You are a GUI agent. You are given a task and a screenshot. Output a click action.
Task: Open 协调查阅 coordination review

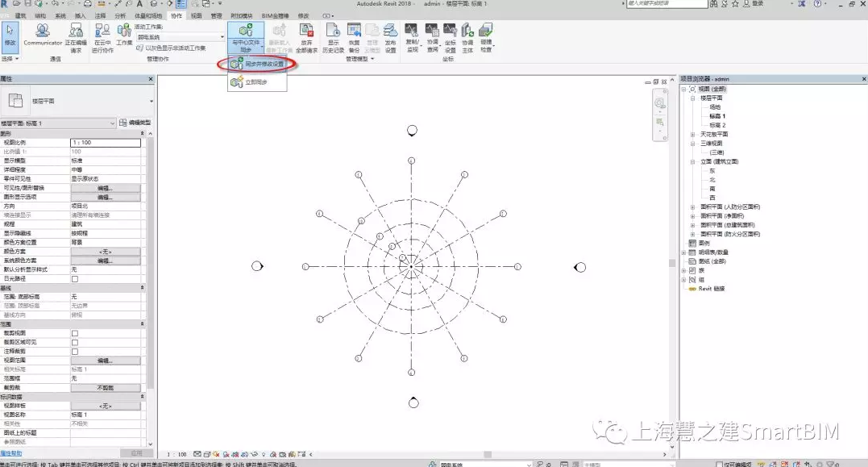click(432, 38)
